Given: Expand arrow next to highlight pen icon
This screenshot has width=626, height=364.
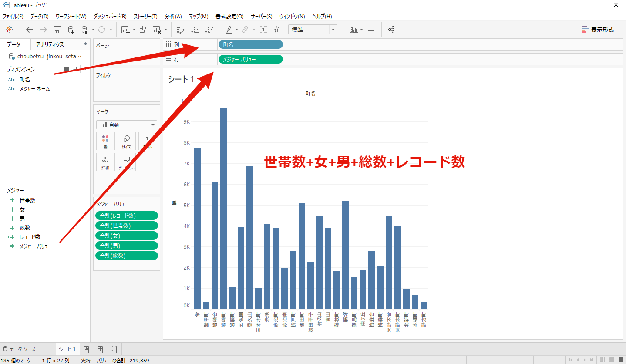Looking at the screenshot, I should [x=236, y=30].
